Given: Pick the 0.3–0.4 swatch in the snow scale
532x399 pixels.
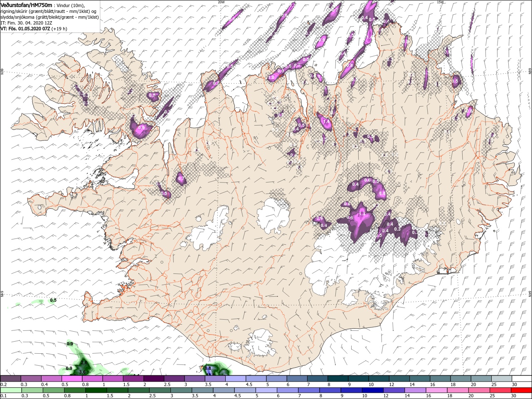Looking at the screenshot, I should [31, 378].
